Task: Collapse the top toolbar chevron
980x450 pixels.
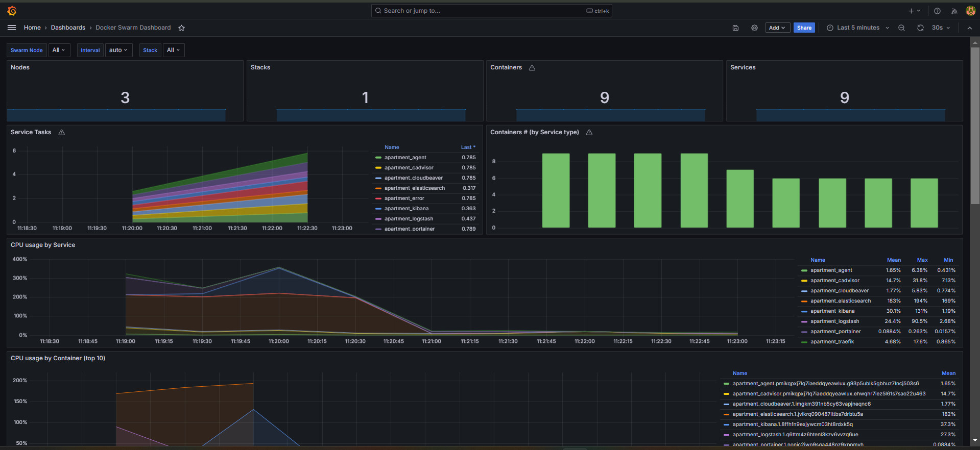Action: (x=969, y=28)
